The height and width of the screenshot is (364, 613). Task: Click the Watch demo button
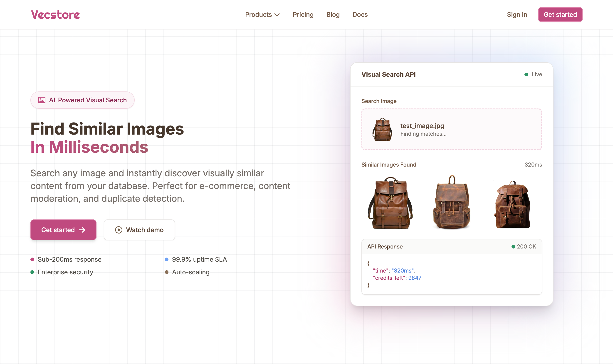point(139,230)
